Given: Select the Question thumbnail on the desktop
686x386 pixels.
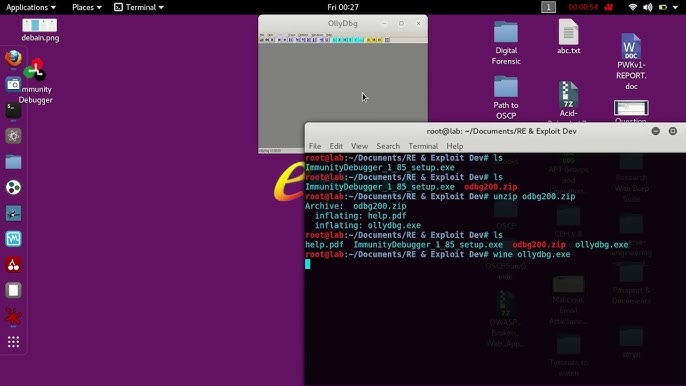Looking at the screenshot, I should tap(631, 112).
